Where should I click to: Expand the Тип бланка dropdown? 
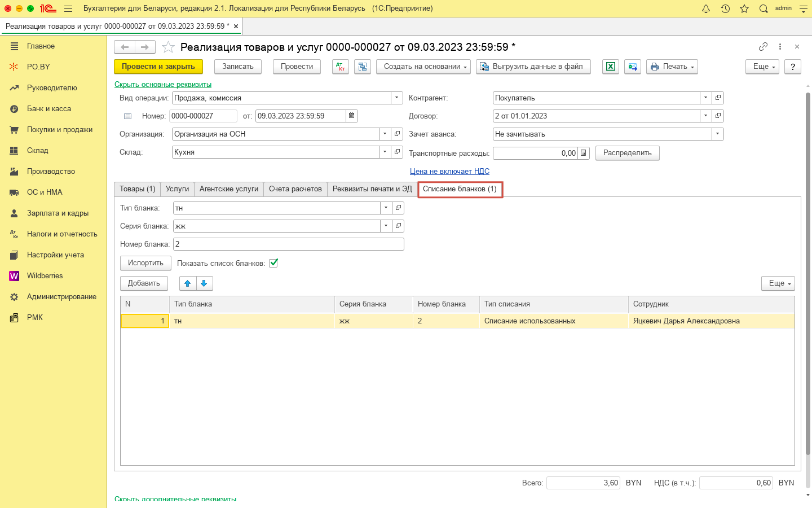386,208
